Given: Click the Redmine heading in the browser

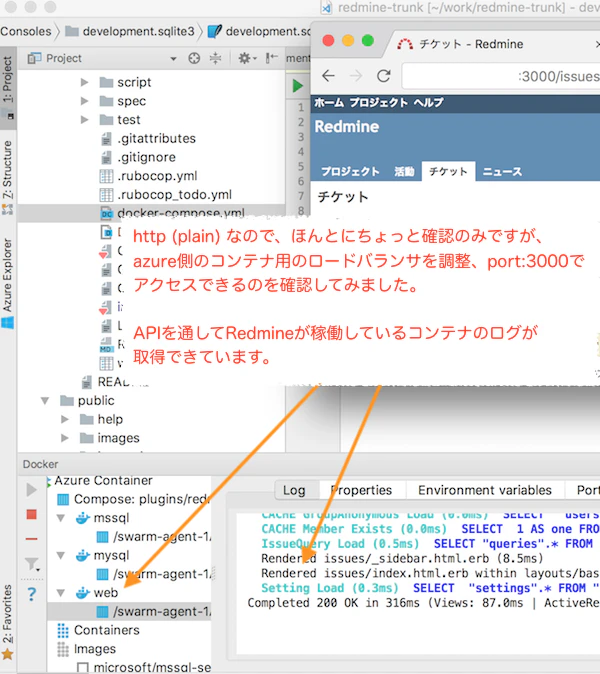Looking at the screenshot, I should (347, 127).
